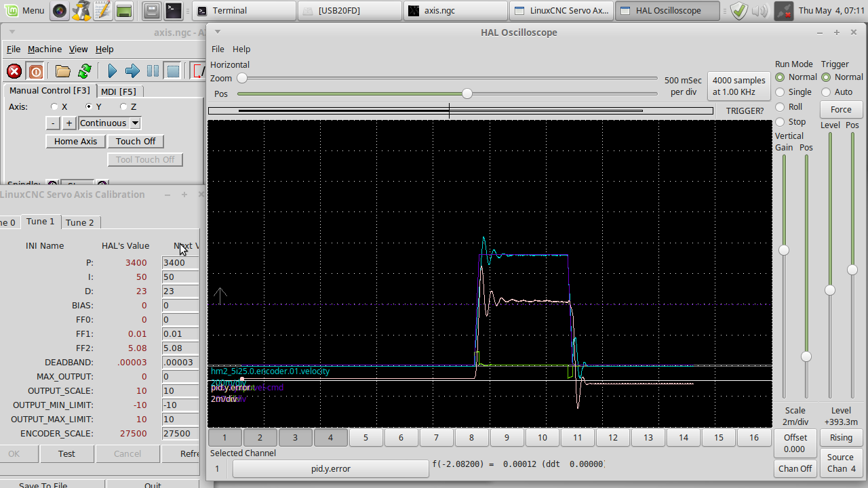Viewport: 868px width, 488px height.
Task: Click 4000 samples record length button
Action: [739, 86]
